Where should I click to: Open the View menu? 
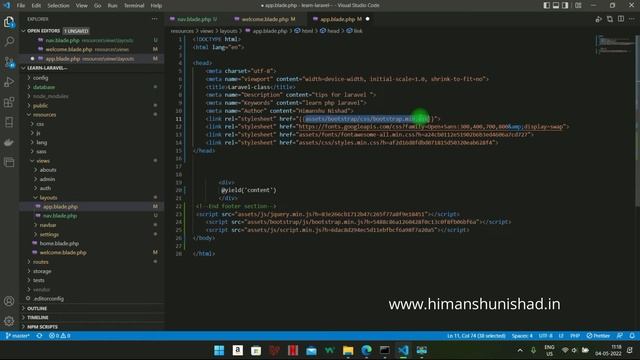coord(82,6)
